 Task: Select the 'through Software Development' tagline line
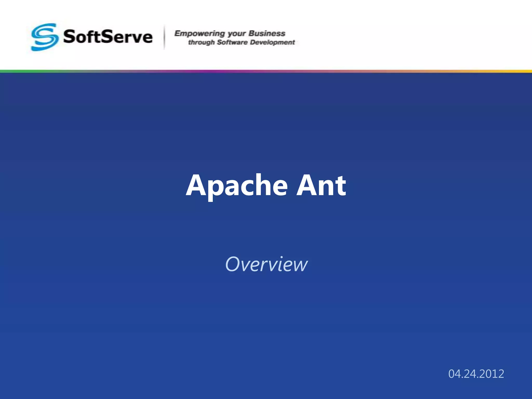tap(241, 42)
